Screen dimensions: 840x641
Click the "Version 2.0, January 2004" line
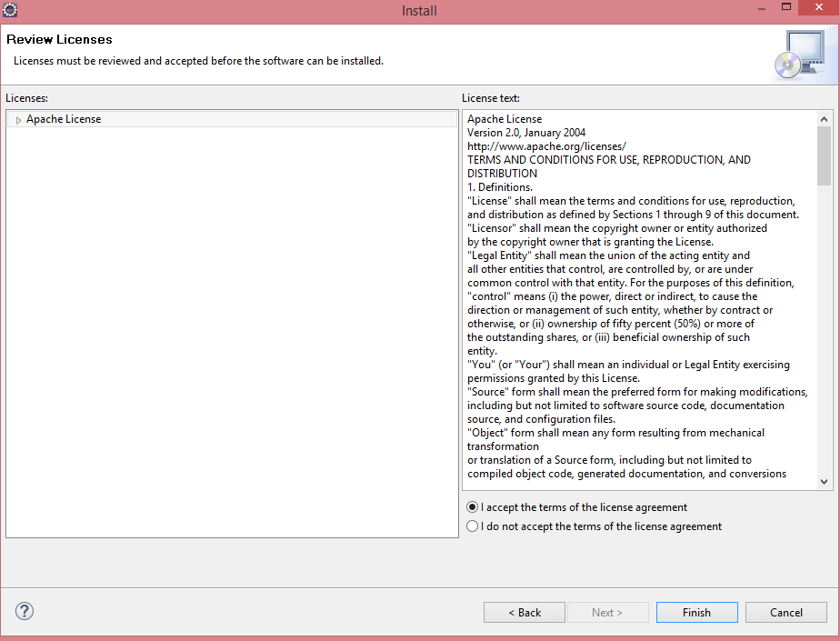[x=526, y=133]
